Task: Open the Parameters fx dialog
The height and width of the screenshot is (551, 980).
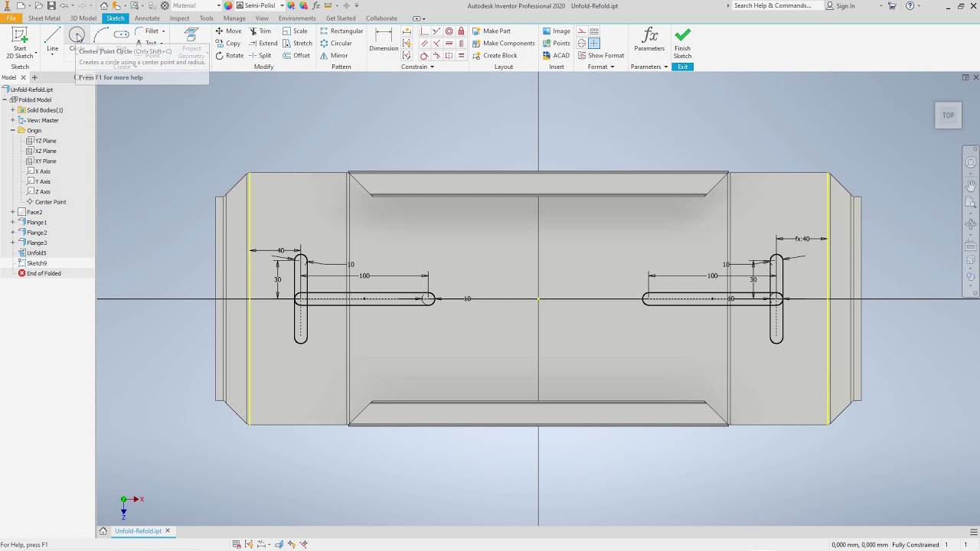Action: click(649, 40)
